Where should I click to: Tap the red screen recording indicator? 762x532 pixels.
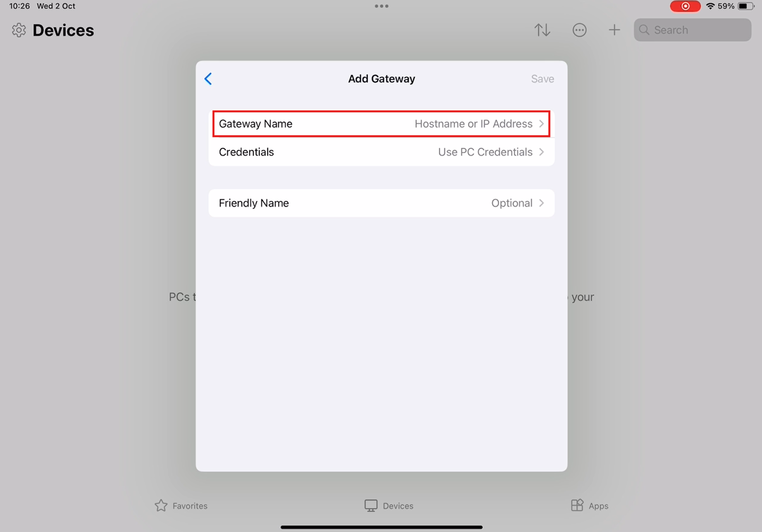[685, 6]
